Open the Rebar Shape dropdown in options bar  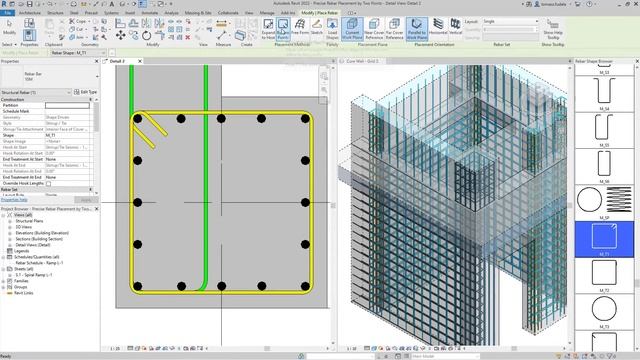click(x=77, y=53)
